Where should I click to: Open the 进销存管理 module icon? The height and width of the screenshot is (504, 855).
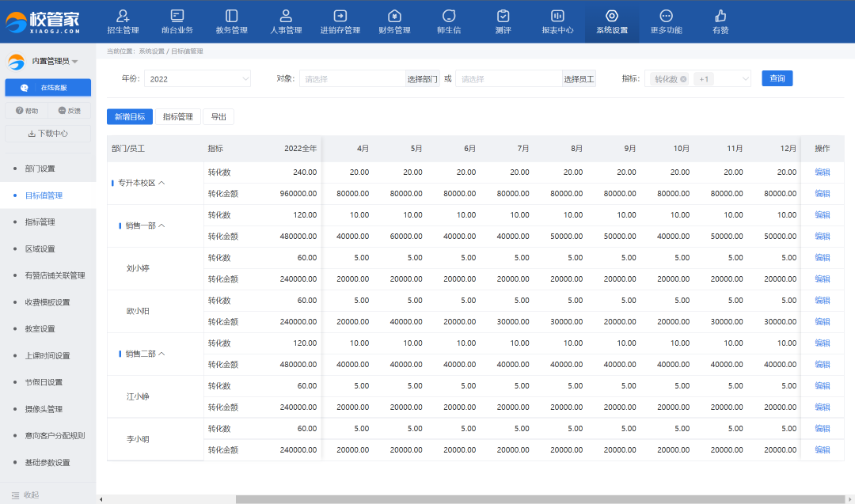point(340,17)
